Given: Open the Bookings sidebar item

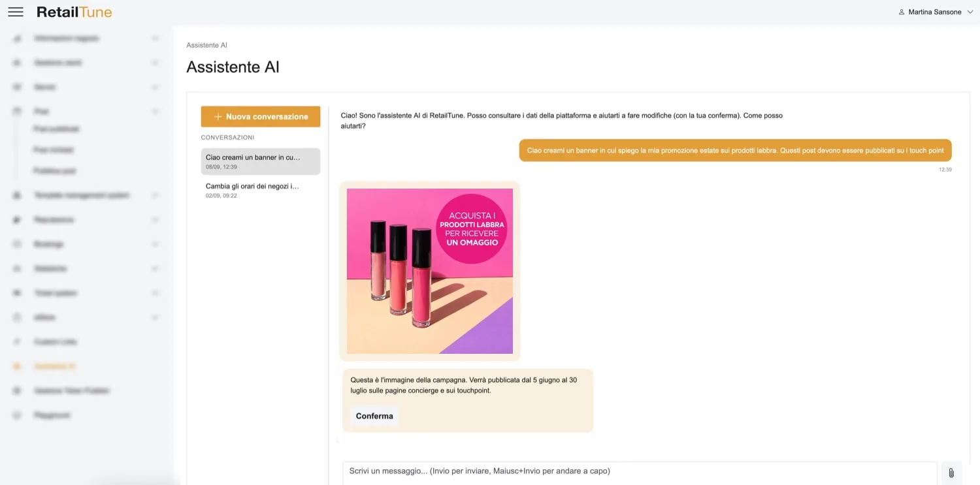Looking at the screenshot, I should point(48,244).
